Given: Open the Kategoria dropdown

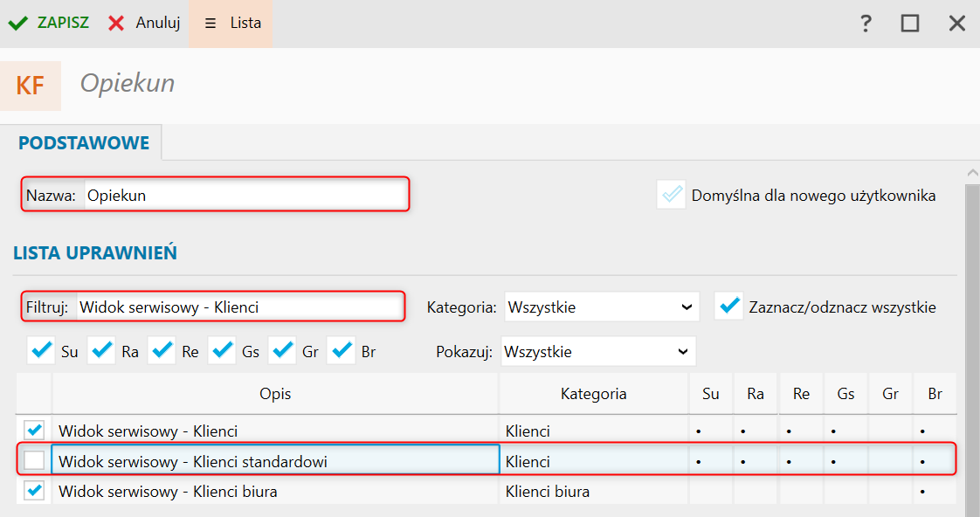Looking at the screenshot, I should (x=602, y=307).
